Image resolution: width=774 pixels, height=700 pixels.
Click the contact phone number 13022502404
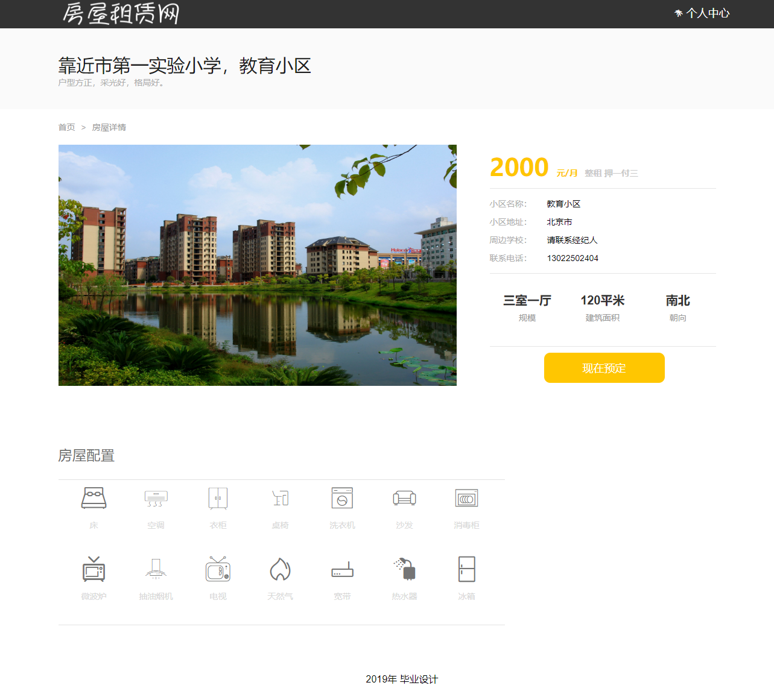pyautogui.click(x=573, y=258)
